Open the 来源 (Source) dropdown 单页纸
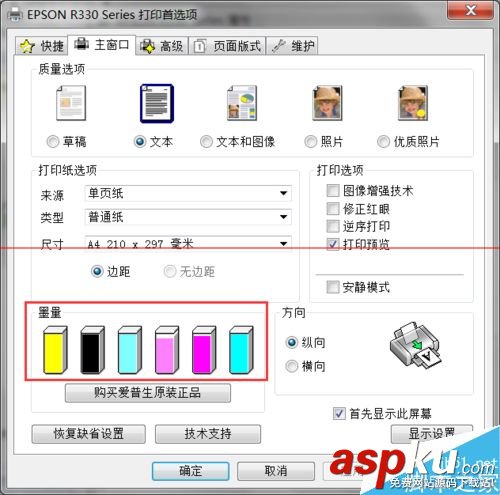The width and height of the screenshot is (500, 495). [x=188, y=193]
